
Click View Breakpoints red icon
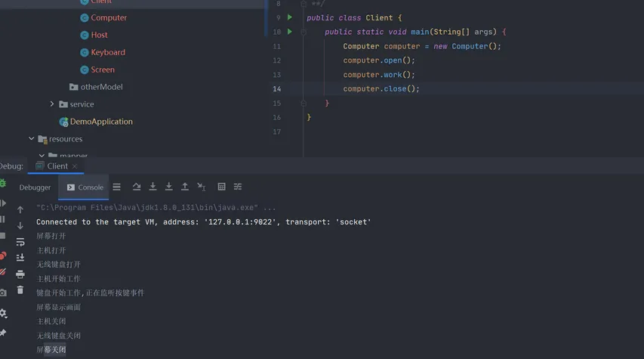[3, 255]
